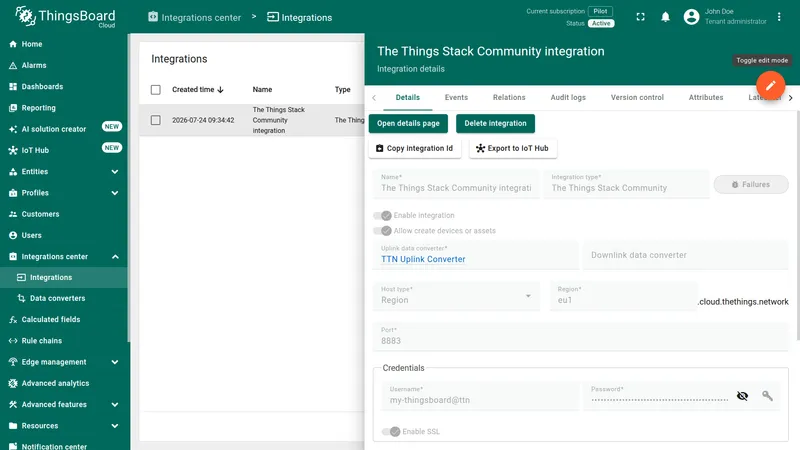Switch to Relations tab
800x450 pixels.
(x=509, y=97)
